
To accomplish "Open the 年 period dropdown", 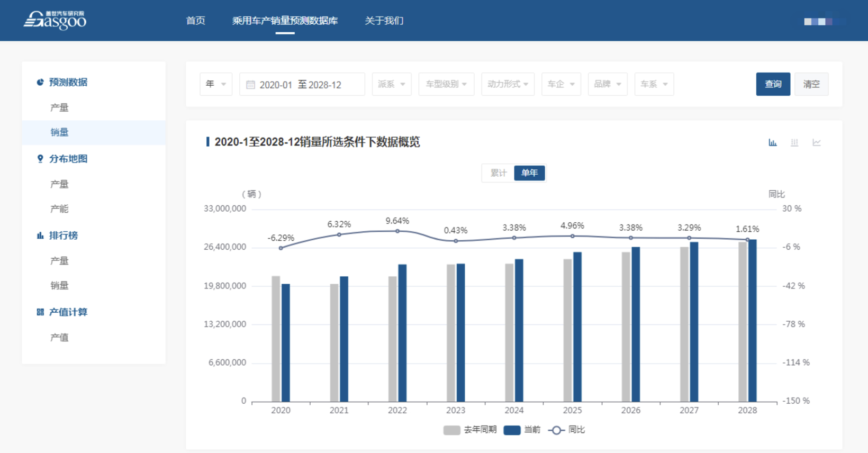I will [x=216, y=84].
